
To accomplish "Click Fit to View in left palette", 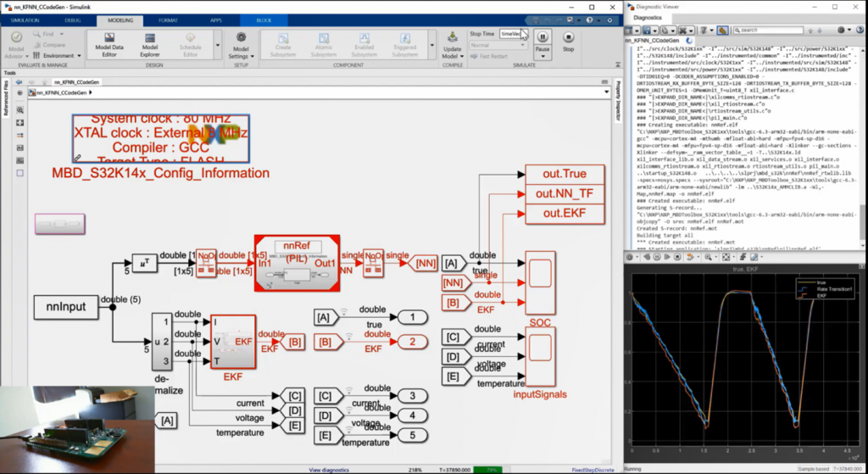I will tap(19, 123).
